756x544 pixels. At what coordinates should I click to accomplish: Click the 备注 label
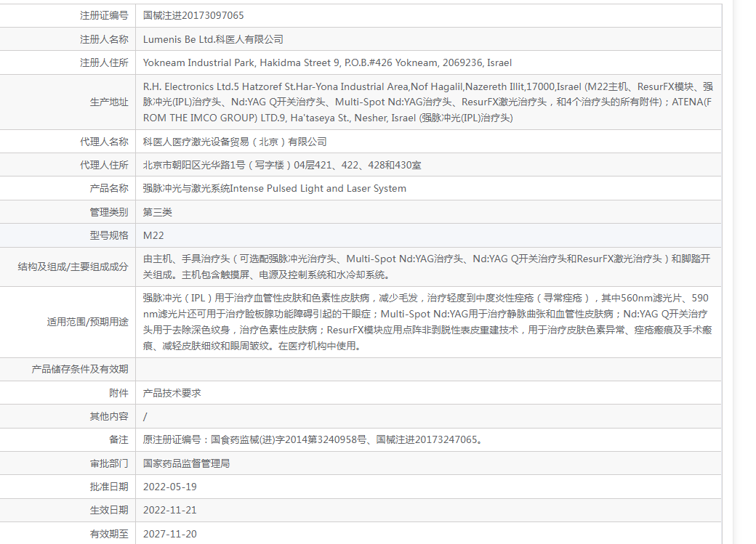click(118, 439)
